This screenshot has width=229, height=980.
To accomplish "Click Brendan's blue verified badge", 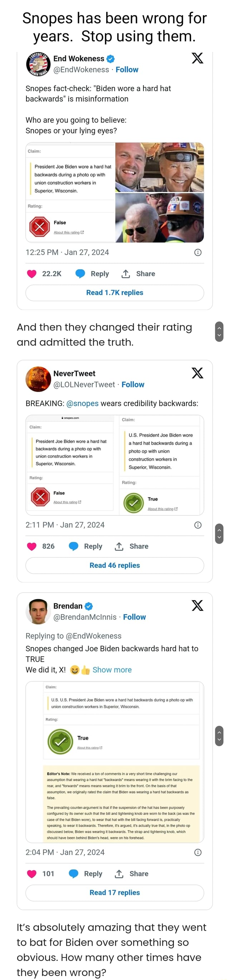I will click(89, 606).
